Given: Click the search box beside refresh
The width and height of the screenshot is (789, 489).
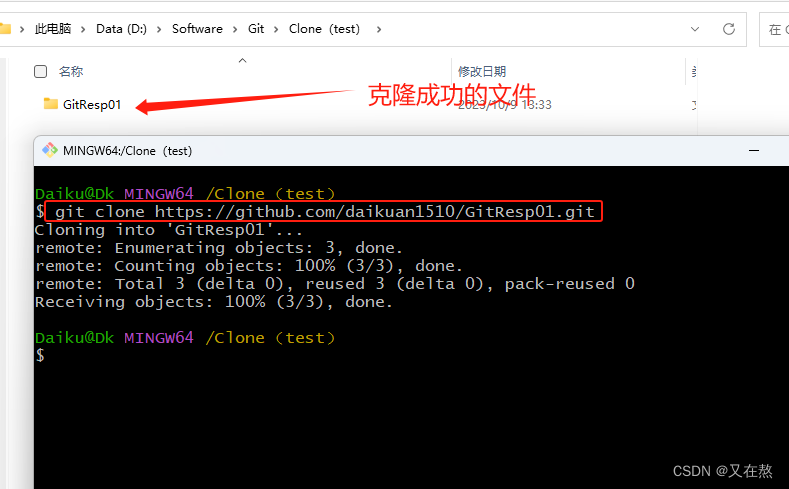Looking at the screenshot, I should click(775, 29).
